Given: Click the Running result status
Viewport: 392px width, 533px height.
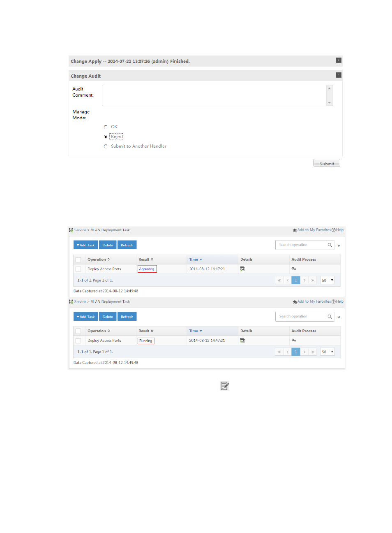Looking at the screenshot, I should [145, 341].
